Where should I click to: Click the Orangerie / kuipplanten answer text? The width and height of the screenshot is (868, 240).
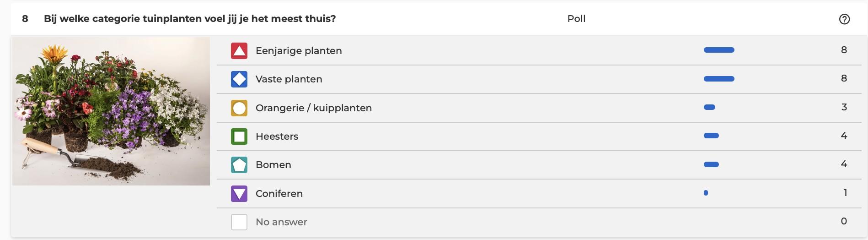(313, 108)
